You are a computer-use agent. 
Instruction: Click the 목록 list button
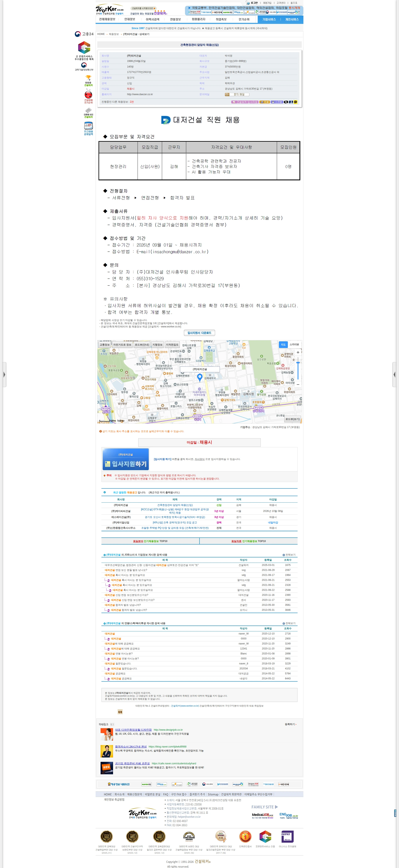click(120, 712)
